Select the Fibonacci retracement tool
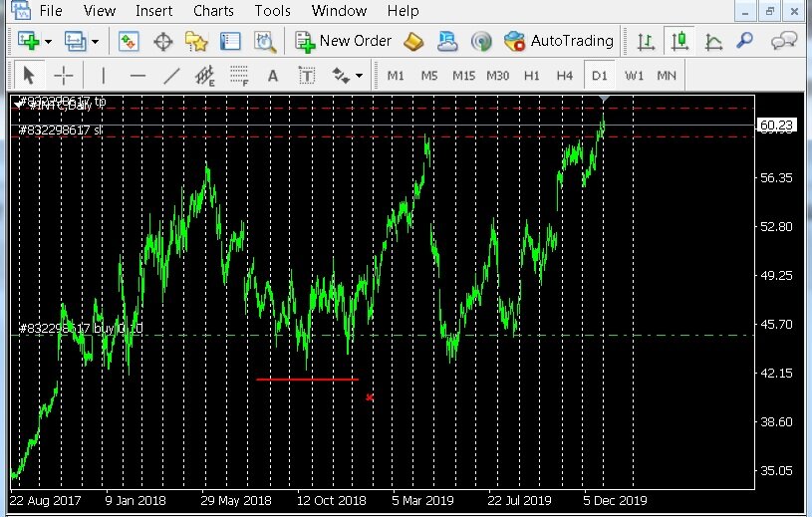 coord(238,76)
